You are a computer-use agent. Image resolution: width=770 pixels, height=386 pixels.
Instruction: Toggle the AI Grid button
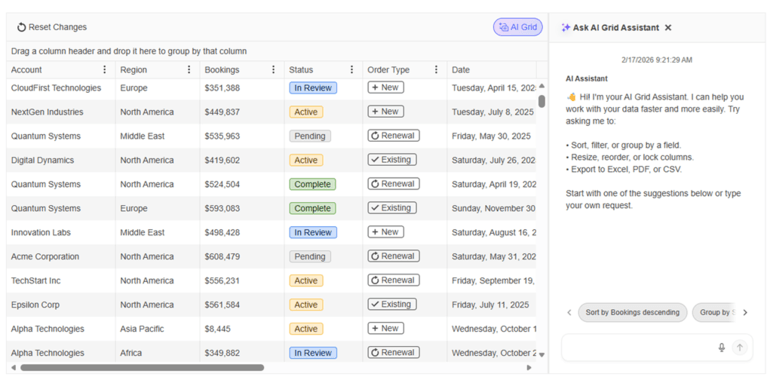pyautogui.click(x=518, y=27)
